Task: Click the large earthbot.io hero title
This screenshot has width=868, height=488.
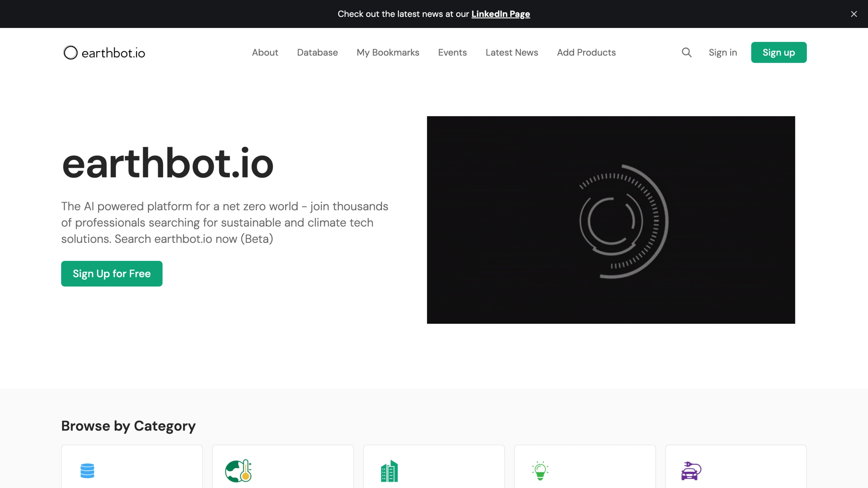Action: point(168,164)
